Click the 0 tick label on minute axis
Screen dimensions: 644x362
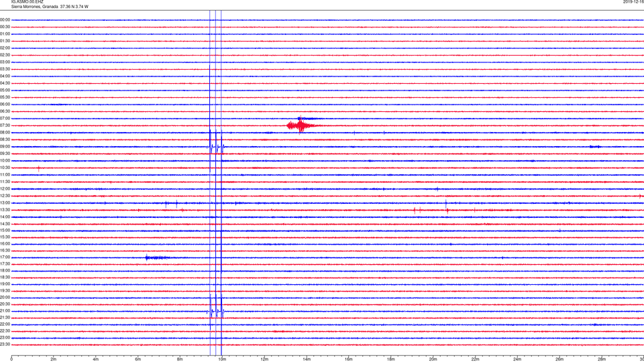pyautogui.click(x=11, y=359)
